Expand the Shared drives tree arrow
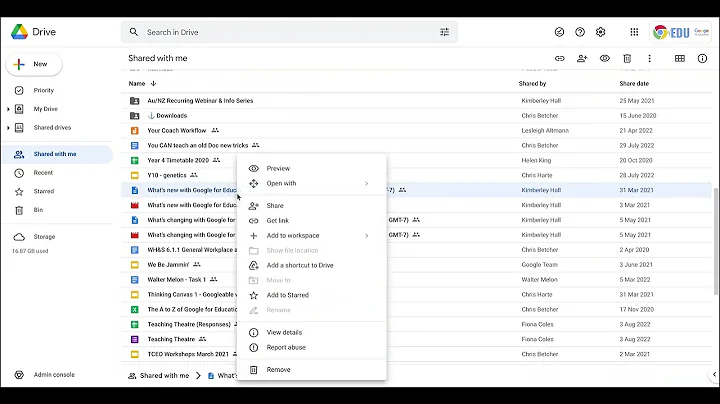This screenshot has height=404, width=720. click(8, 128)
